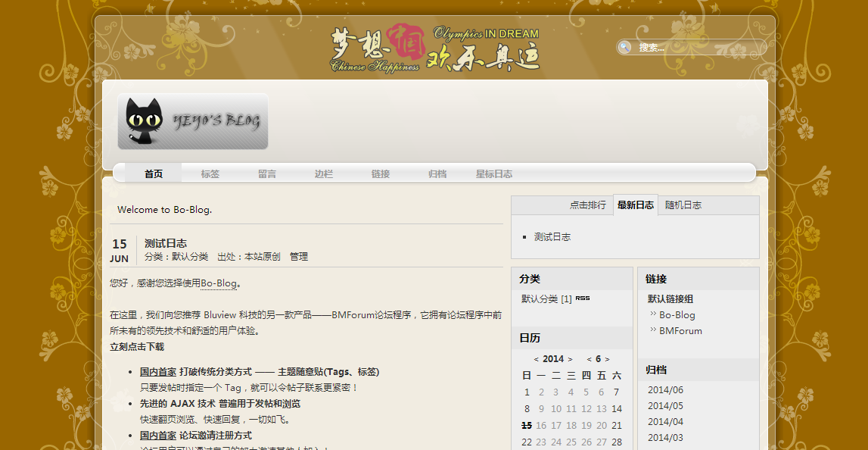This screenshot has width=868, height=450.
Task: Go to previous year arrow before 2014
Action: pos(536,359)
